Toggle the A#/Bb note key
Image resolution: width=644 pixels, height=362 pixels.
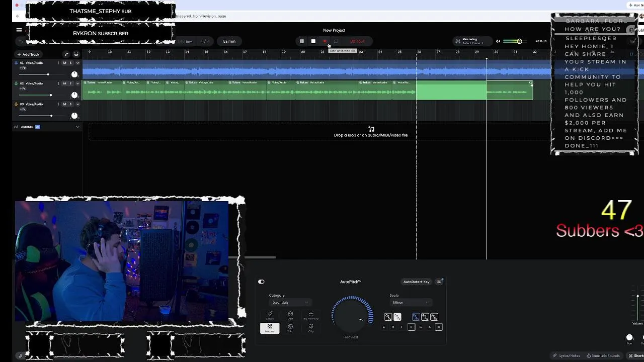(x=434, y=317)
